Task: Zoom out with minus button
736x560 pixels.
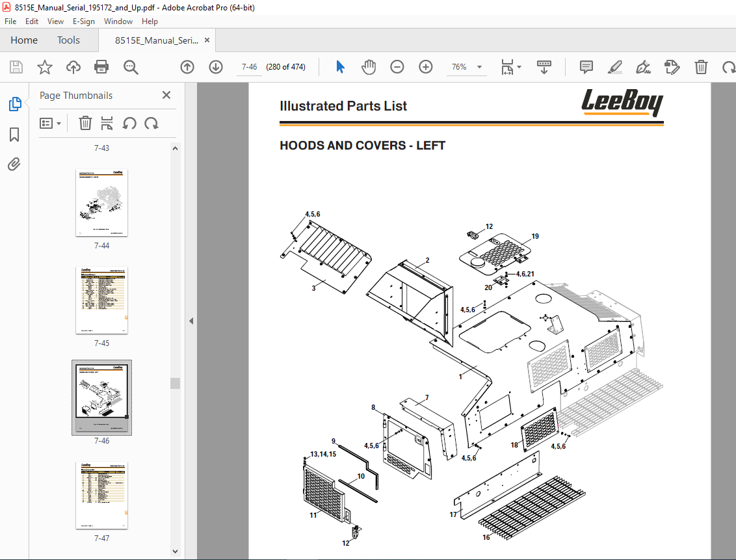Action: tap(397, 67)
